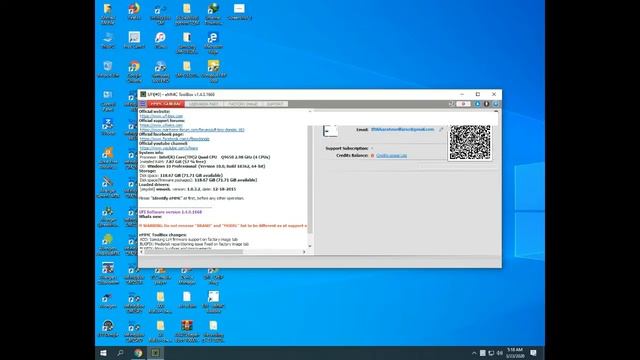The width and height of the screenshot is (640, 360).
Task: Click the 'System info:' heading
Action: click(x=151, y=153)
